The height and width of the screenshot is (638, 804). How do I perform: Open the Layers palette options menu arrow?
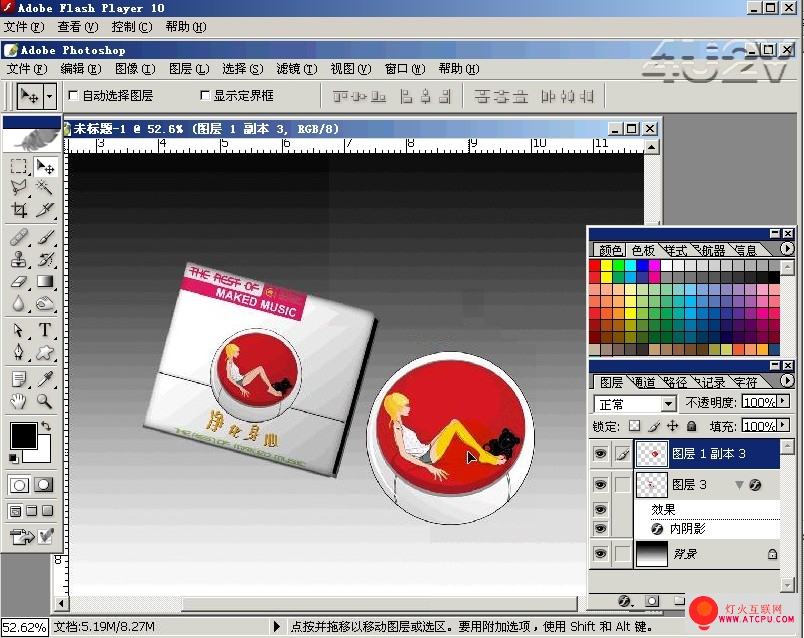coord(787,381)
